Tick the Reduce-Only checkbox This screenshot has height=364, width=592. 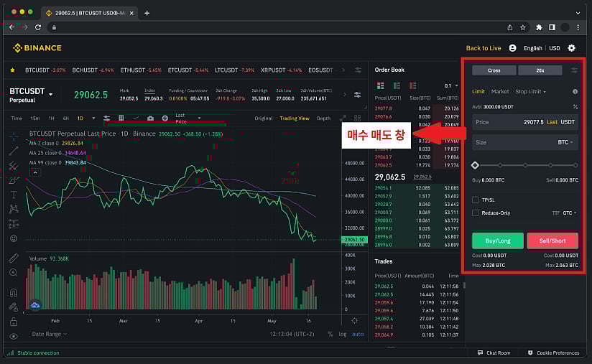[x=476, y=213]
